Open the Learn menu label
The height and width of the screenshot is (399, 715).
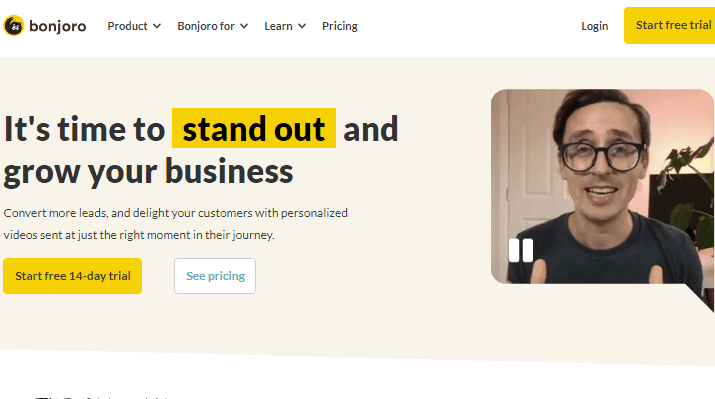[x=278, y=26]
